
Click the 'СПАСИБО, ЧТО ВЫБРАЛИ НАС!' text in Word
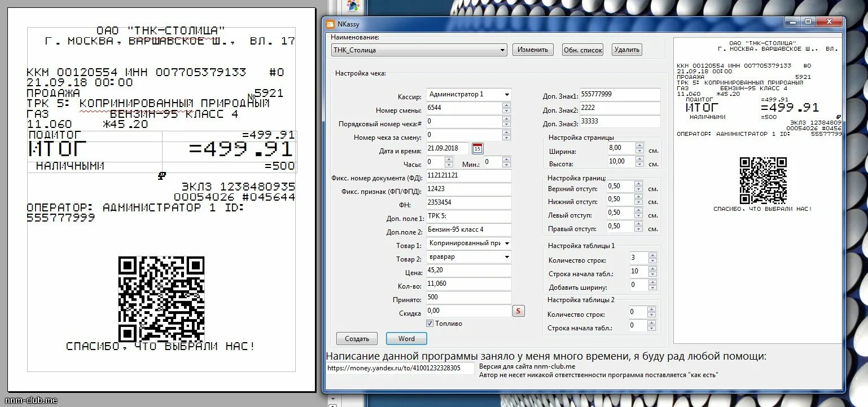161,346
